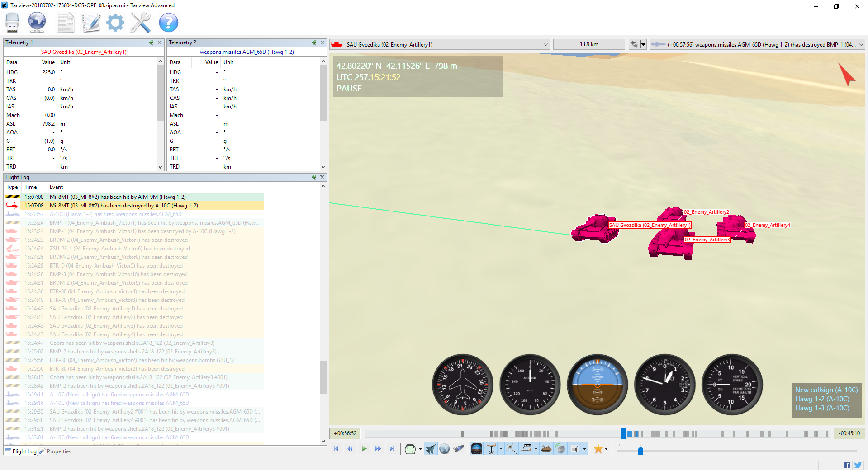Click the USB drive open-recording icon

tap(12, 23)
